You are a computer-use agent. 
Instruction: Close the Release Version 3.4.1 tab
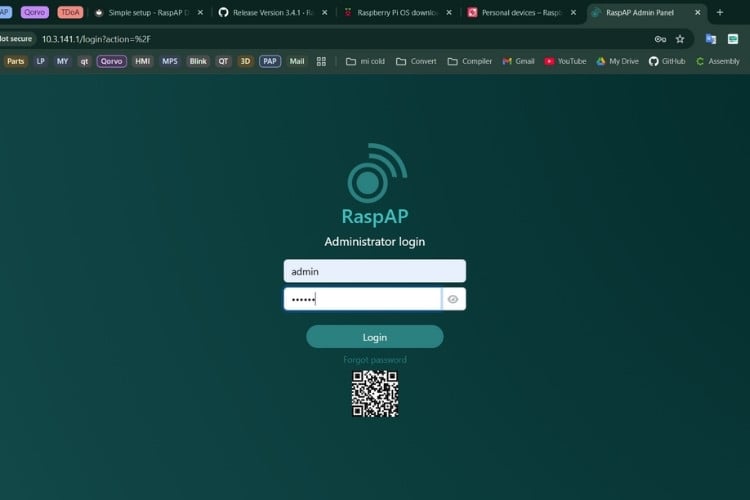pos(325,12)
